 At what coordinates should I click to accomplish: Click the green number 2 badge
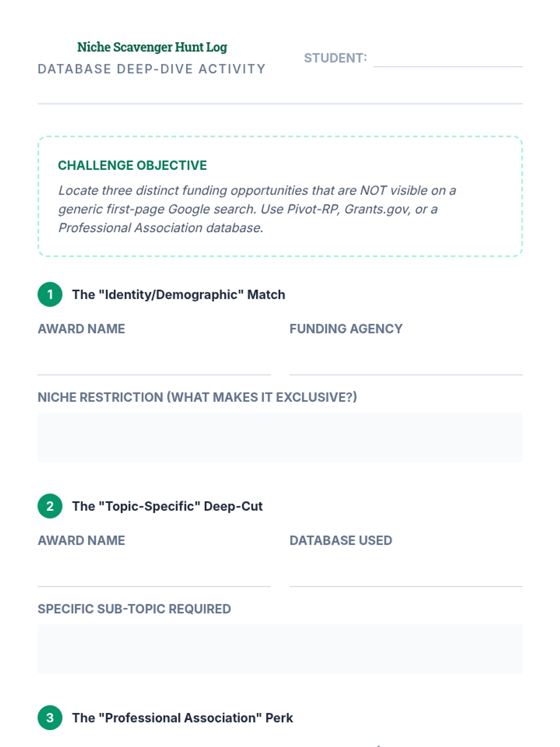pyautogui.click(x=50, y=506)
